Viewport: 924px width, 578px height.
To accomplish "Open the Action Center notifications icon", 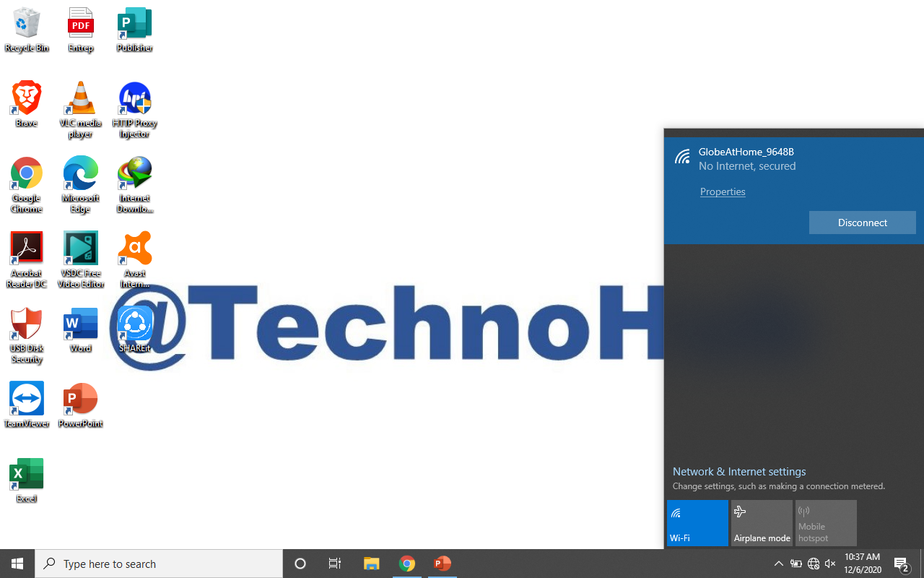I will click(902, 564).
